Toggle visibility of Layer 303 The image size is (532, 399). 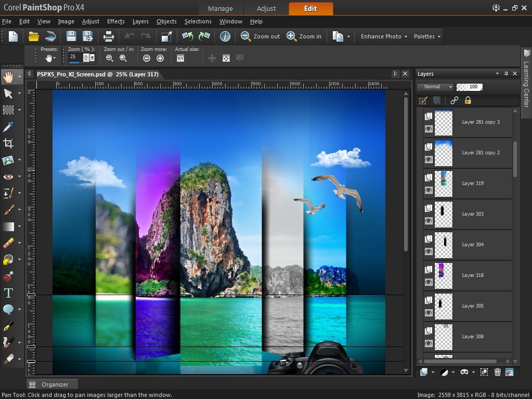[x=429, y=221]
